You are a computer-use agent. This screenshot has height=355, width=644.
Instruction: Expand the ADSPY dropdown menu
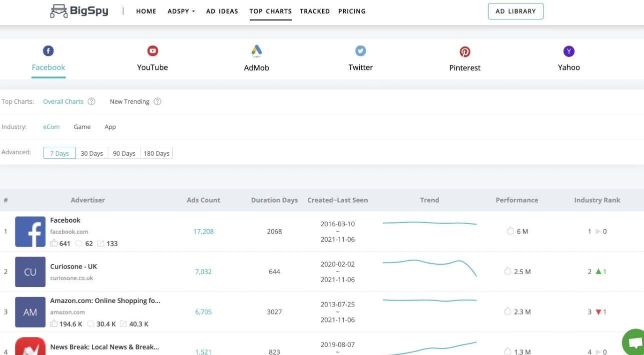(181, 11)
